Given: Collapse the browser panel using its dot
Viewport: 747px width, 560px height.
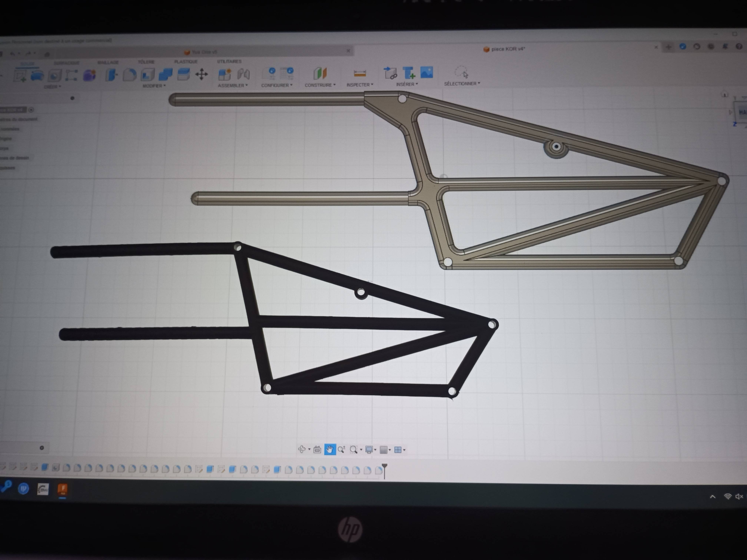Looking at the screenshot, I should [x=72, y=98].
